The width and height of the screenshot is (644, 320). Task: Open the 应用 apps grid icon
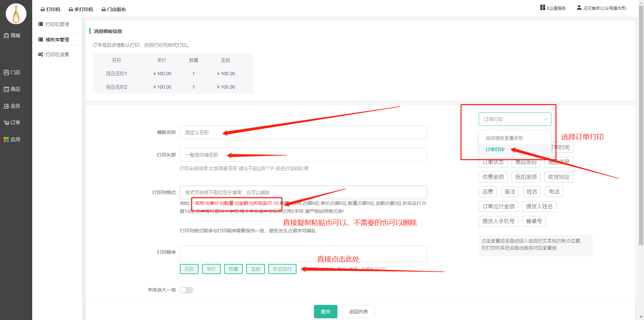coord(6,140)
